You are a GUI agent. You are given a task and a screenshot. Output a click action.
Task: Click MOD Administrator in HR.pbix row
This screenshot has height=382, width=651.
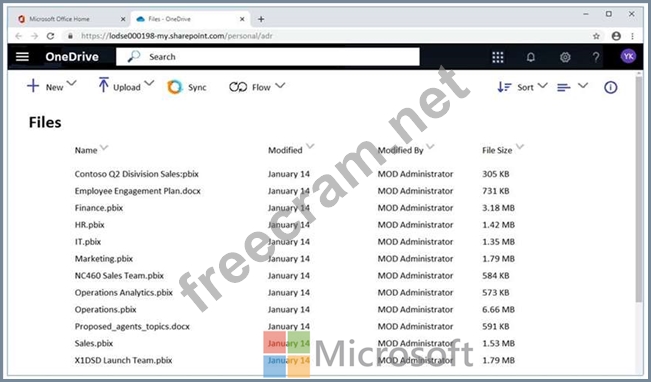[415, 225]
